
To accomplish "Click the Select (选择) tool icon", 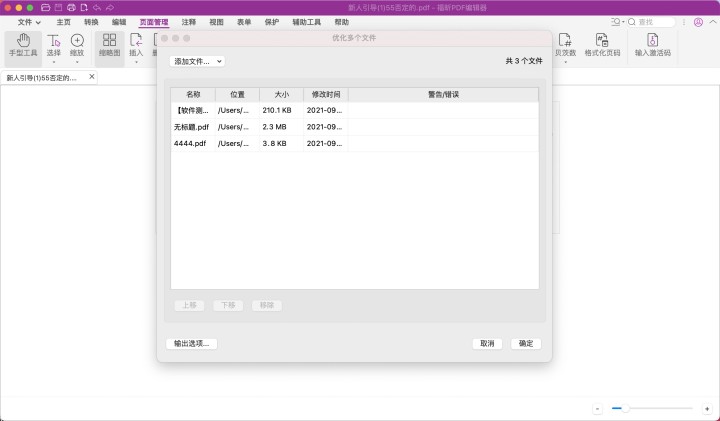I will [x=54, y=41].
